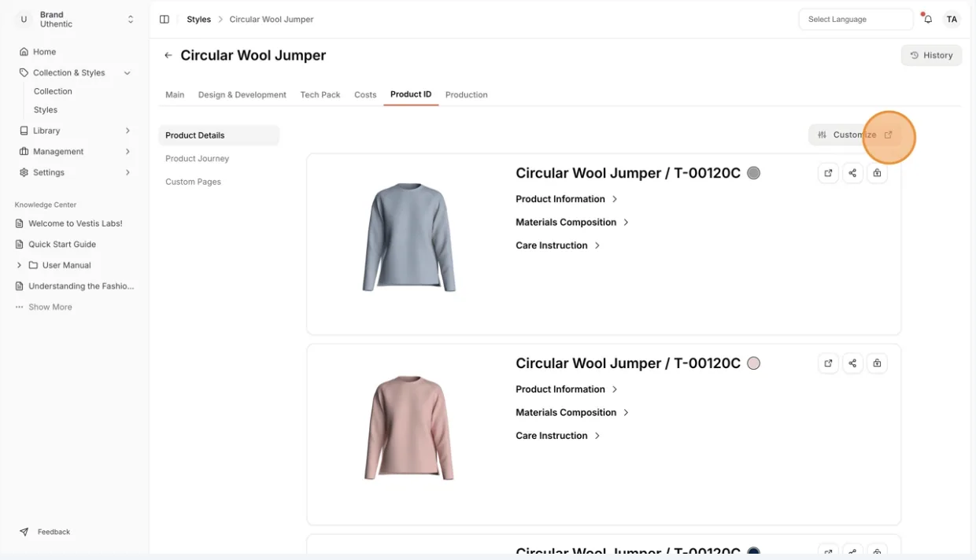Switch to the Production tab
The width and height of the screenshot is (976, 560).
pyautogui.click(x=467, y=95)
